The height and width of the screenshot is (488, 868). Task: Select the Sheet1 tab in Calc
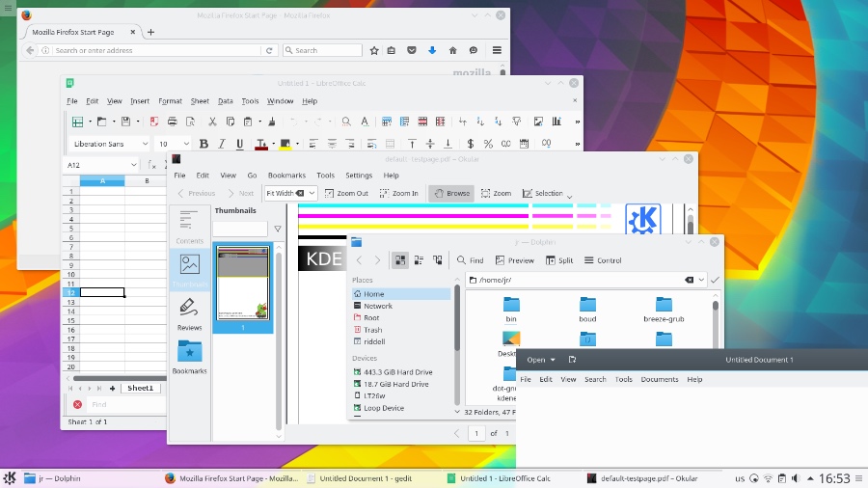(140, 388)
